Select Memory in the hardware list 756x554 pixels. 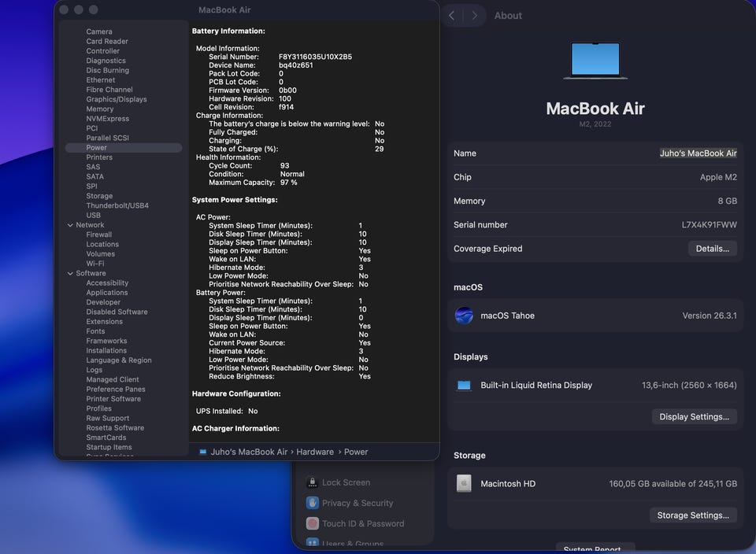100,109
